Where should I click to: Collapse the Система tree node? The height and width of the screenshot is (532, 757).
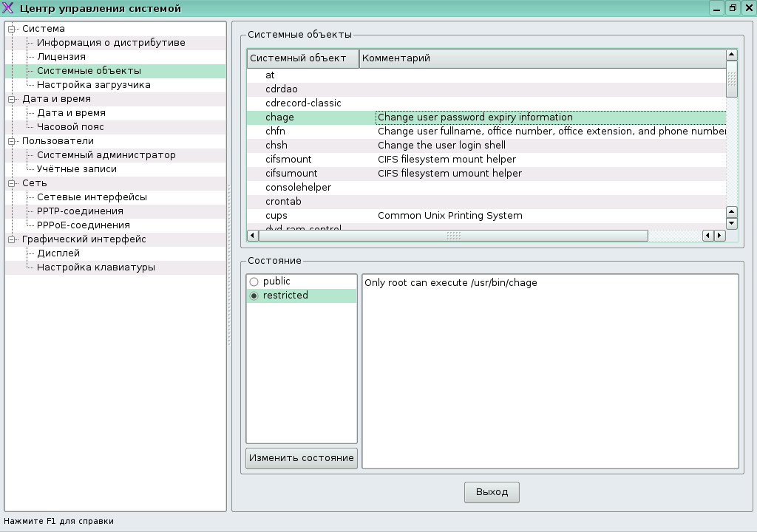pyautogui.click(x=12, y=29)
